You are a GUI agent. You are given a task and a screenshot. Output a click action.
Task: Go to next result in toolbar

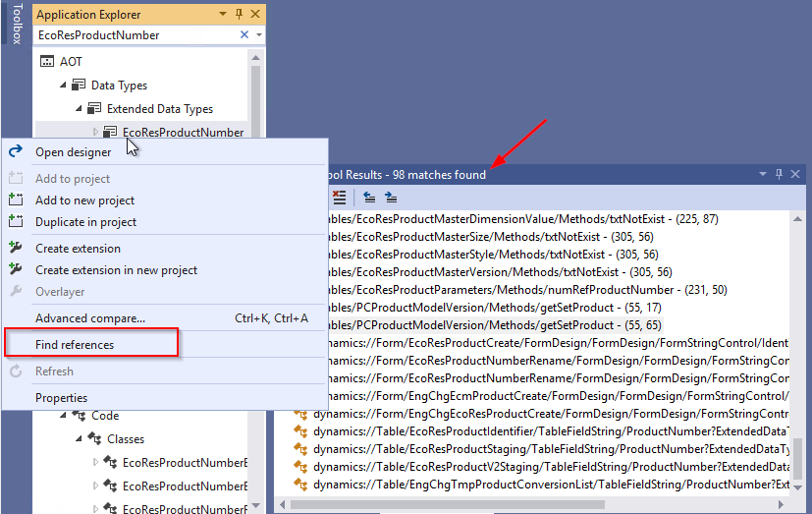pyautogui.click(x=391, y=198)
